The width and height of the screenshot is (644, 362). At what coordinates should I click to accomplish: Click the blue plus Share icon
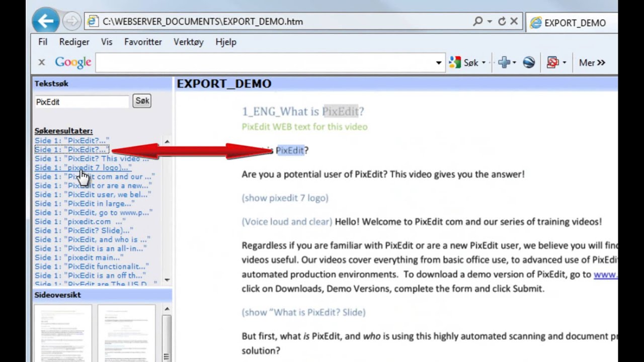[x=504, y=62]
